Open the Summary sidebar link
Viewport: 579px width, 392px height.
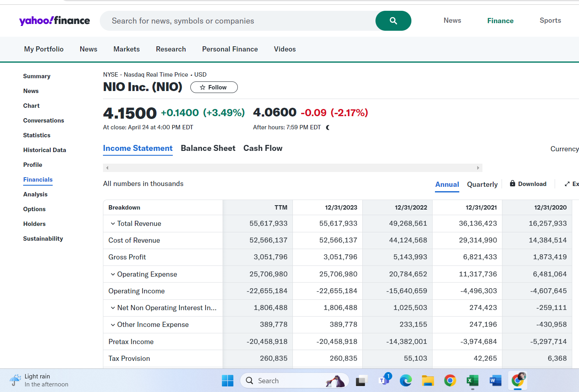[37, 76]
